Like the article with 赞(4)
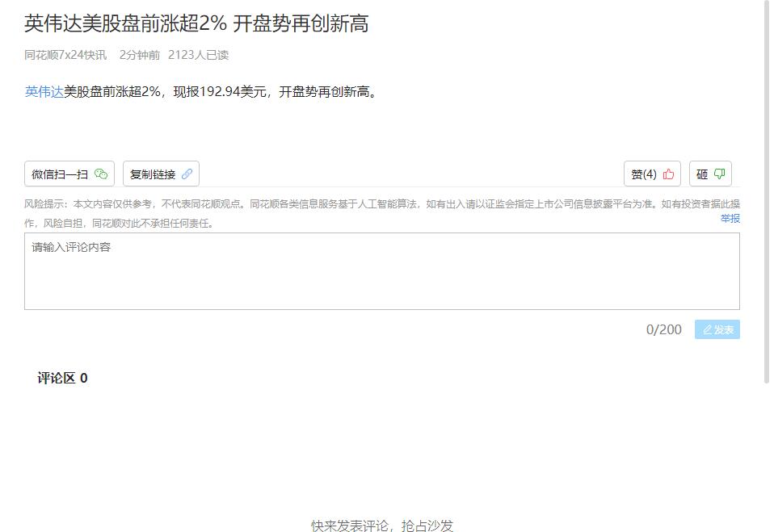The width and height of the screenshot is (774, 532). click(x=652, y=174)
